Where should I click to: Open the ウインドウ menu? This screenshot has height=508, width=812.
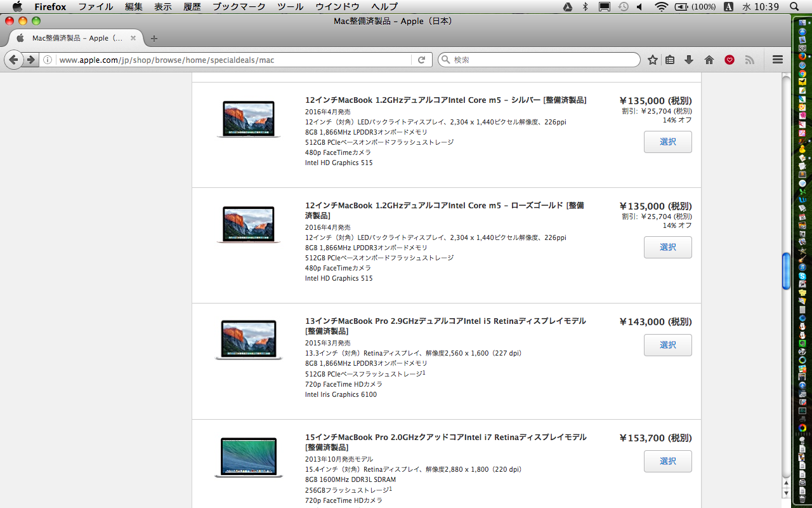[x=337, y=6]
